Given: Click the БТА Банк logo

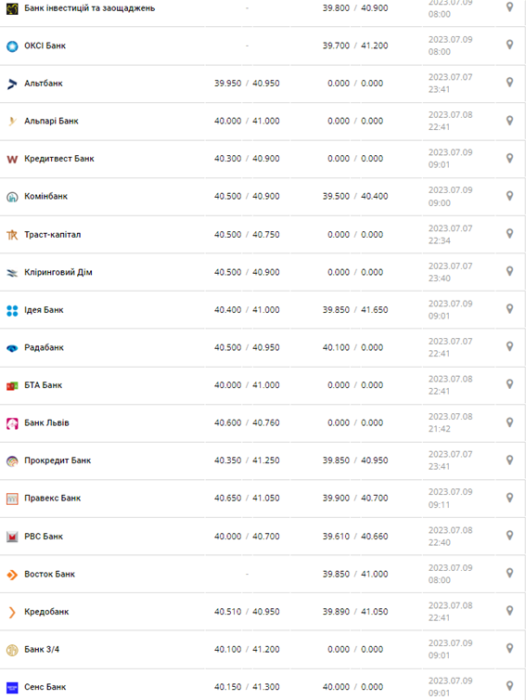Looking at the screenshot, I should (12, 386).
